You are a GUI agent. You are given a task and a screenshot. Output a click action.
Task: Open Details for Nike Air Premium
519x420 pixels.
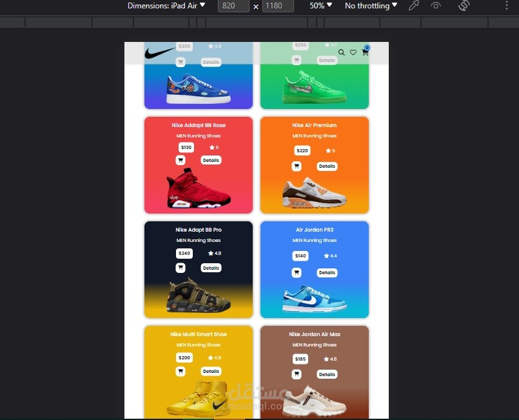coord(327,166)
